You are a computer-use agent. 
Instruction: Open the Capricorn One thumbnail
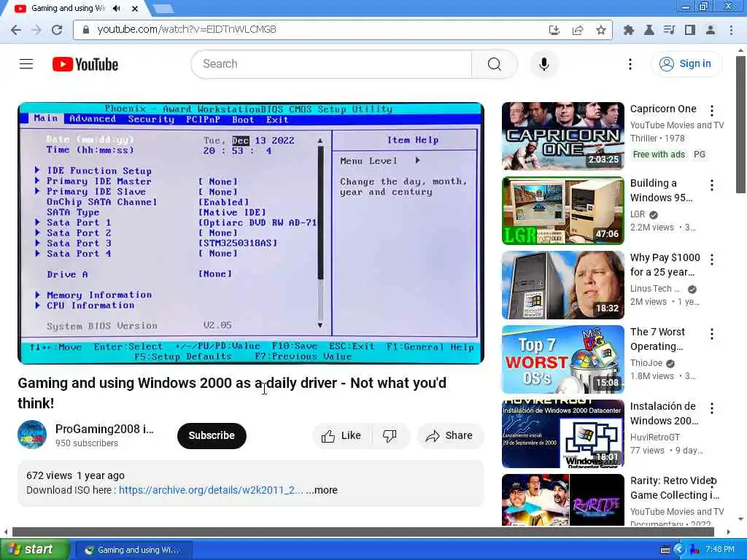pyautogui.click(x=562, y=136)
